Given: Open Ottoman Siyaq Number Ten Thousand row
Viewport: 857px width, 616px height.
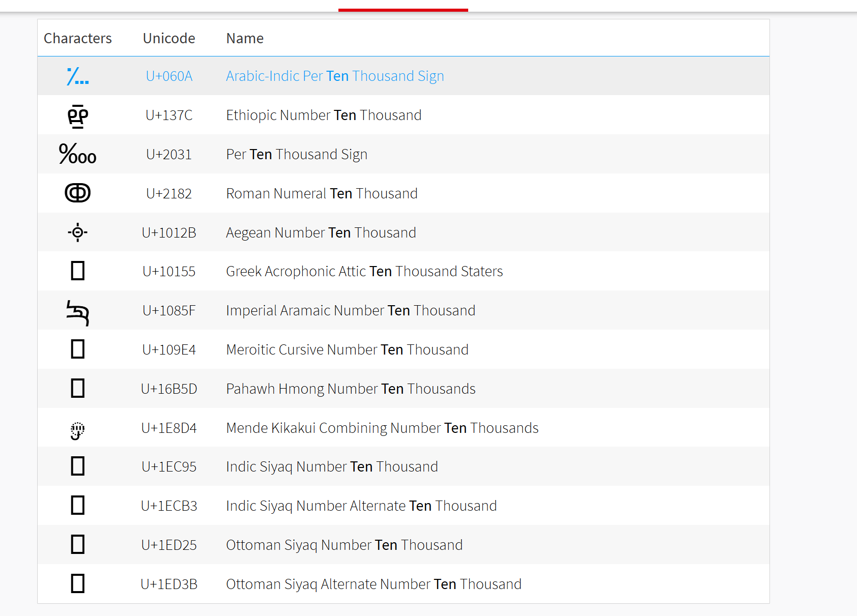Looking at the screenshot, I should click(344, 545).
